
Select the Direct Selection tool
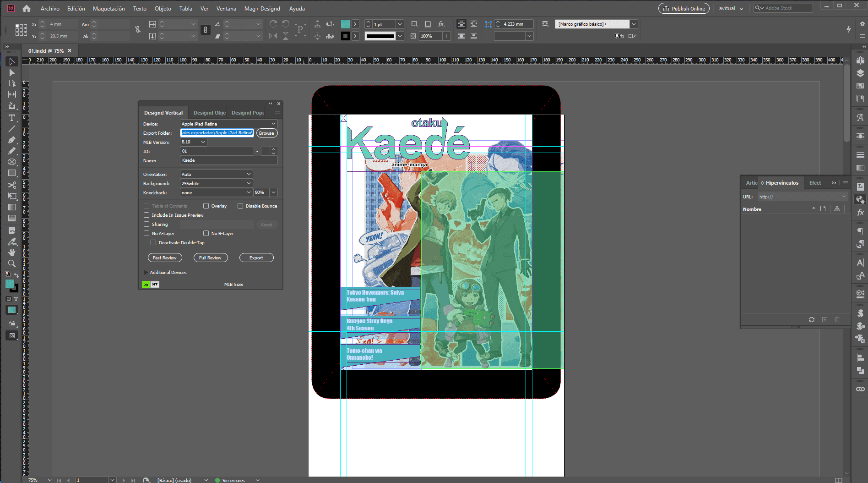click(x=12, y=72)
